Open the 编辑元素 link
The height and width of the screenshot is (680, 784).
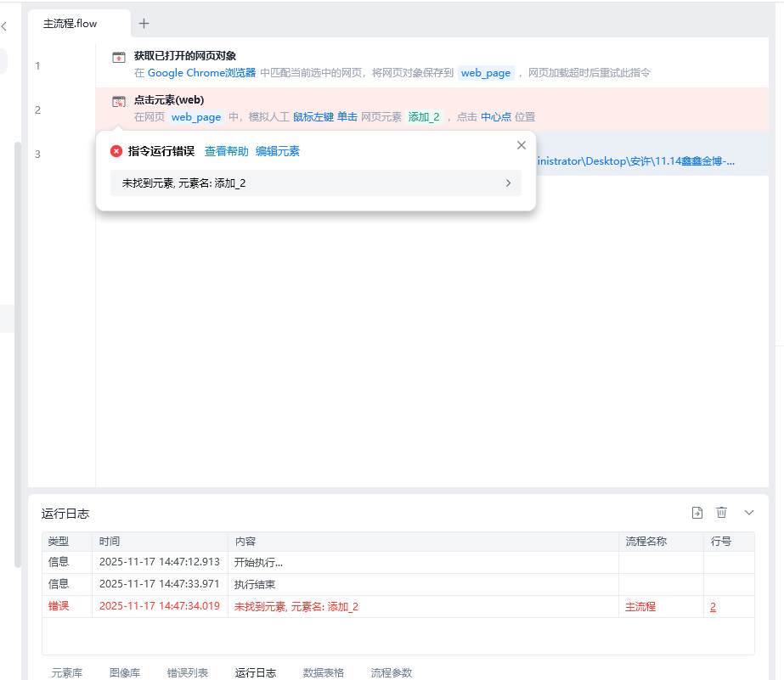(x=278, y=151)
